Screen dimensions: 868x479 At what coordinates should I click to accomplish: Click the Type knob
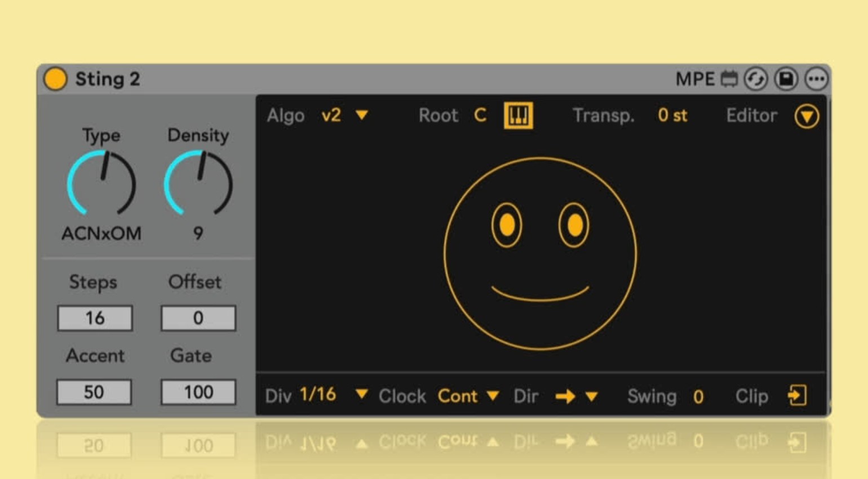point(101,183)
